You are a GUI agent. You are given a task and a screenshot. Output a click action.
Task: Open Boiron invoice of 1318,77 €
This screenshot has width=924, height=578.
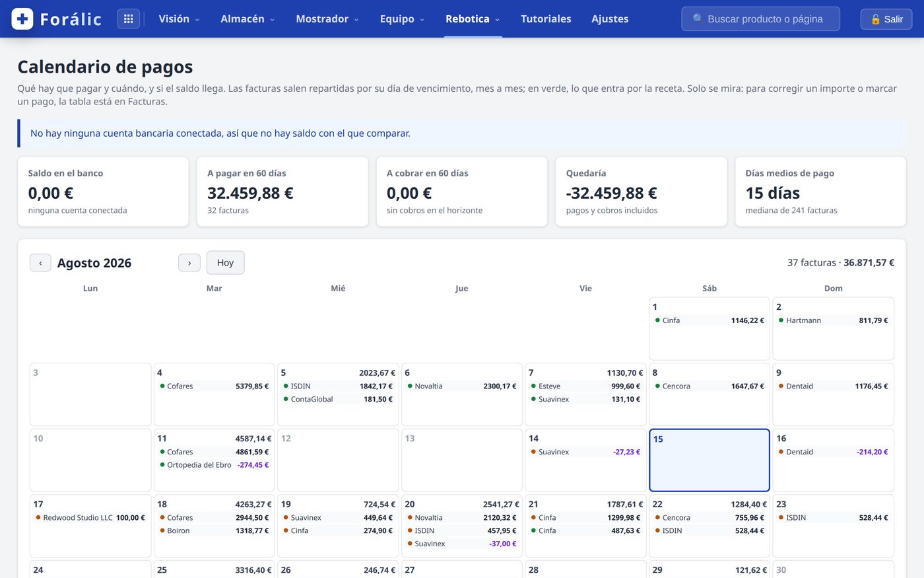[x=214, y=531]
